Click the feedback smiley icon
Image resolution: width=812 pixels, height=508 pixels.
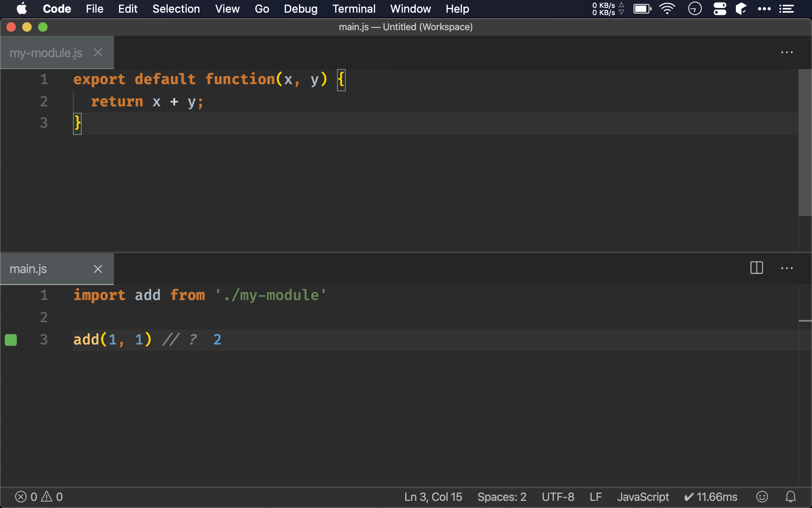coord(762,497)
